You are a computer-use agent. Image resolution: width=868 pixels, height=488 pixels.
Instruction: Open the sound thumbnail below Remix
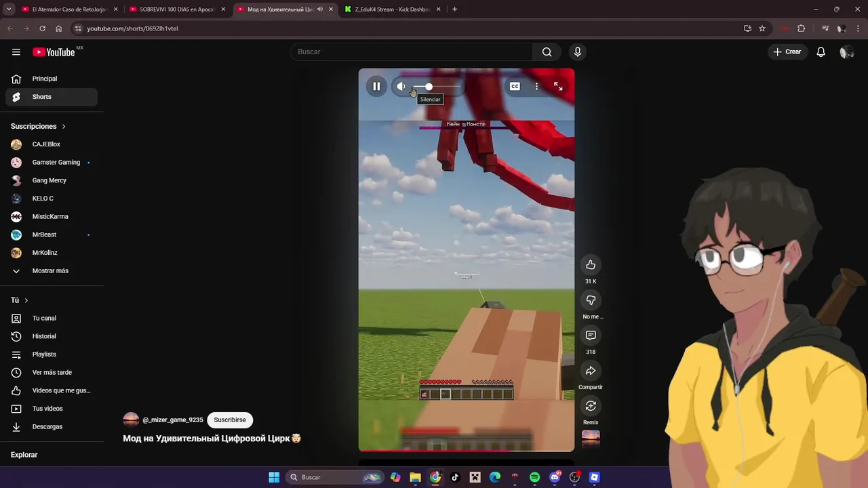tap(591, 439)
